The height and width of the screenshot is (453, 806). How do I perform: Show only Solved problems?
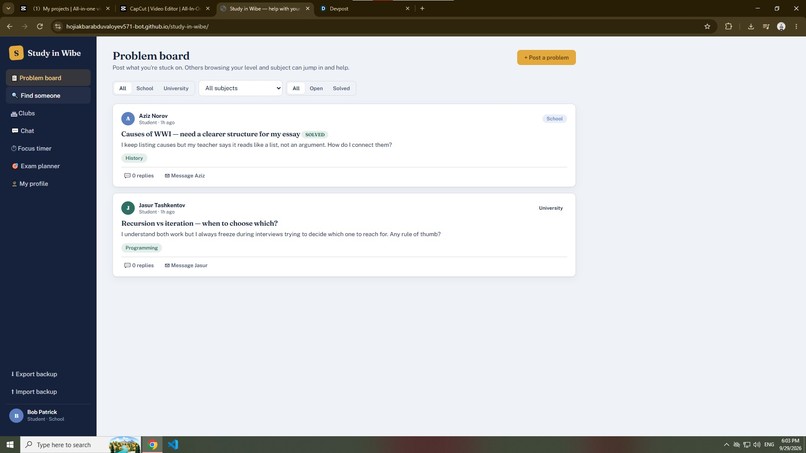pyautogui.click(x=341, y=88)
